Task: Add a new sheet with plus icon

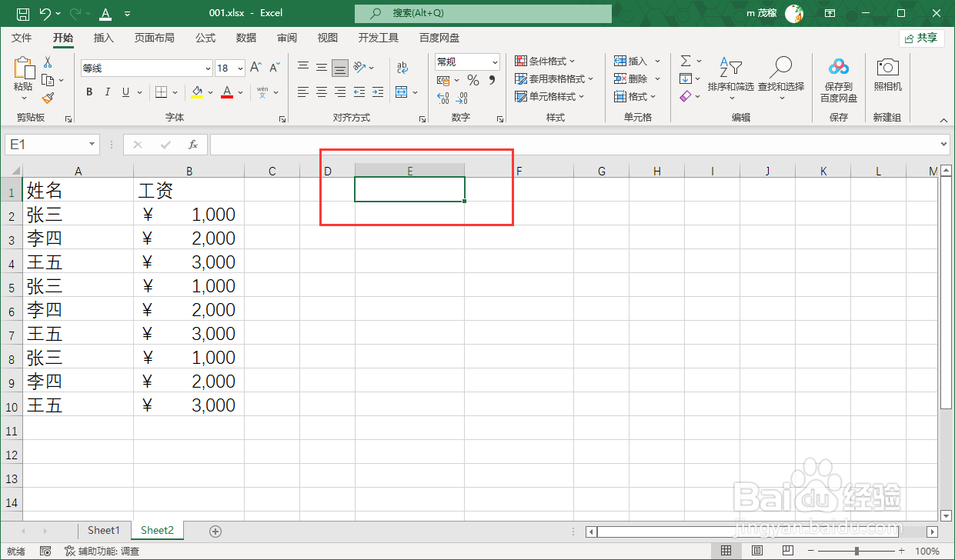Action: (x=215, y=531)
